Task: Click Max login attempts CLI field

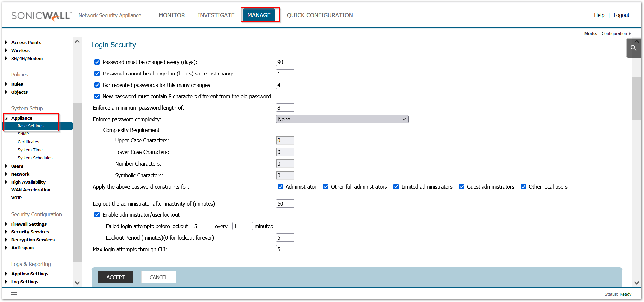Action: tap(285, 249)
